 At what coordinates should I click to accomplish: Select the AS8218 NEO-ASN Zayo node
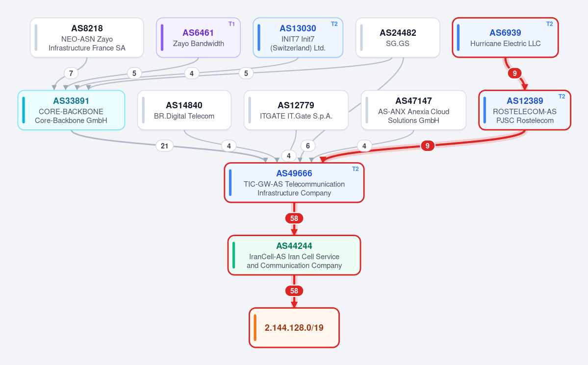(x=87, y=37)
